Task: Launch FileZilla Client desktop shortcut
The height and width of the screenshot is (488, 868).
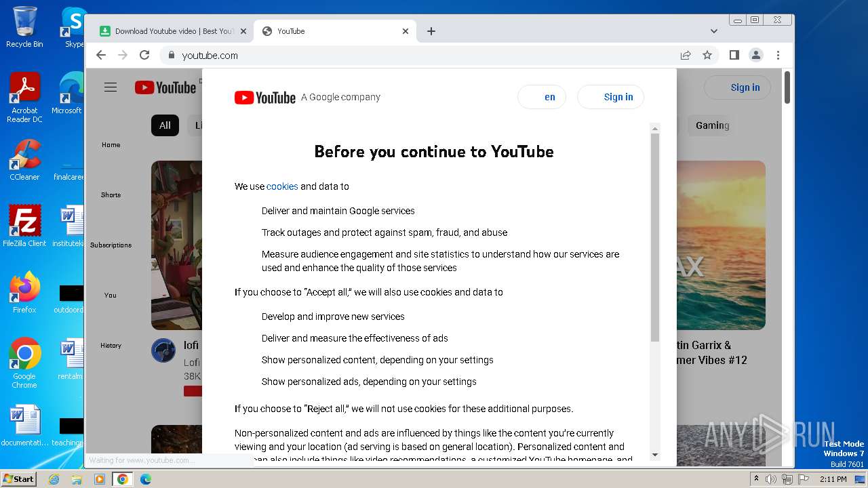Action: (x=24, y=226)
